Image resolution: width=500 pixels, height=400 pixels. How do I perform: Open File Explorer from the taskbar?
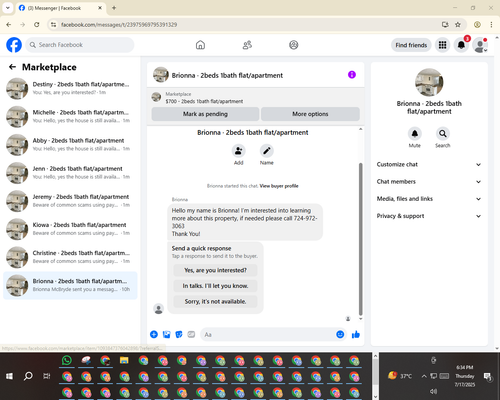point(124,360)
